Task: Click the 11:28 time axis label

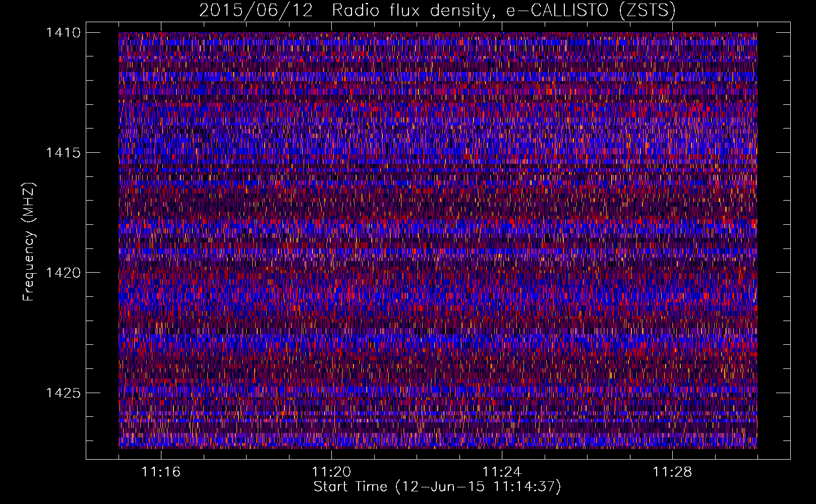Action: tap(672, 472)
